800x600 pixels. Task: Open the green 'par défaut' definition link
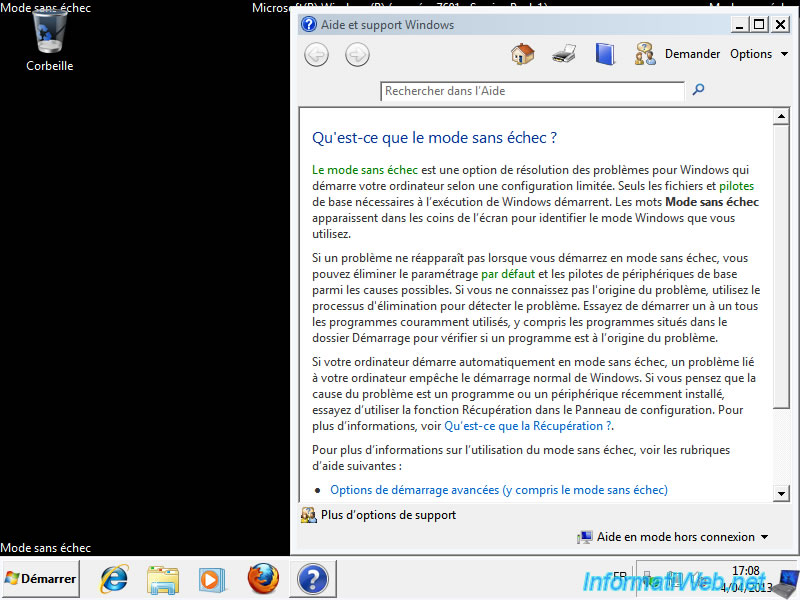click(508, 274)
